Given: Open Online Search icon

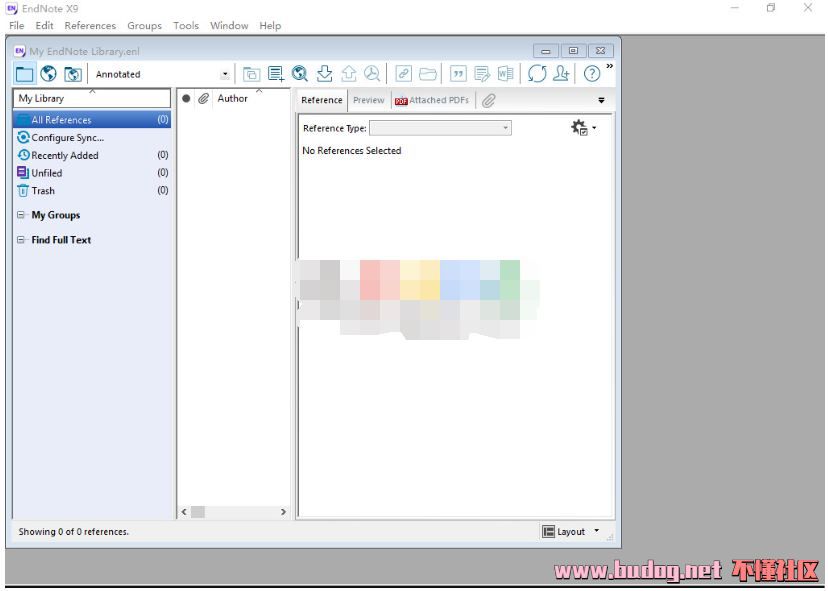Looking at the screenshot, I should 300,74.
